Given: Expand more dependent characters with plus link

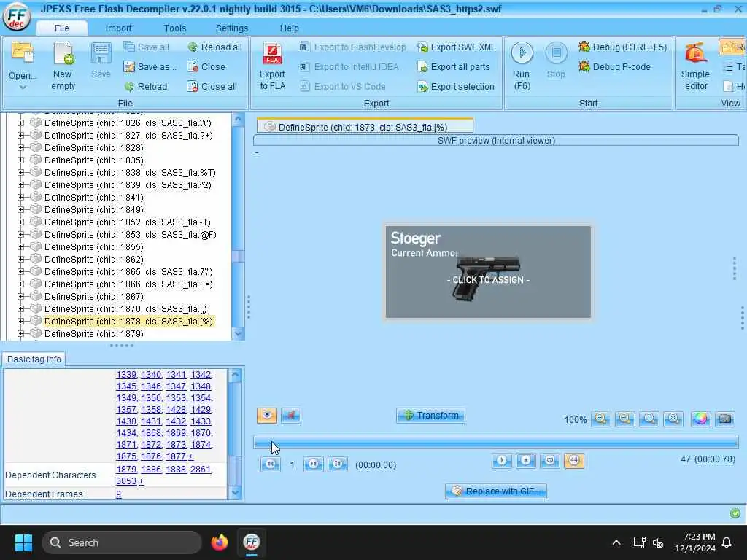Looking at the screenshot, I should pyautogui.click(x=141, y=481).
